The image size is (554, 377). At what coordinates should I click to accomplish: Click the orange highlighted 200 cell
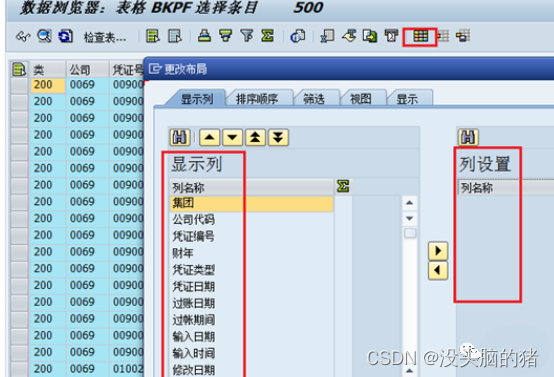pos(48,85)
